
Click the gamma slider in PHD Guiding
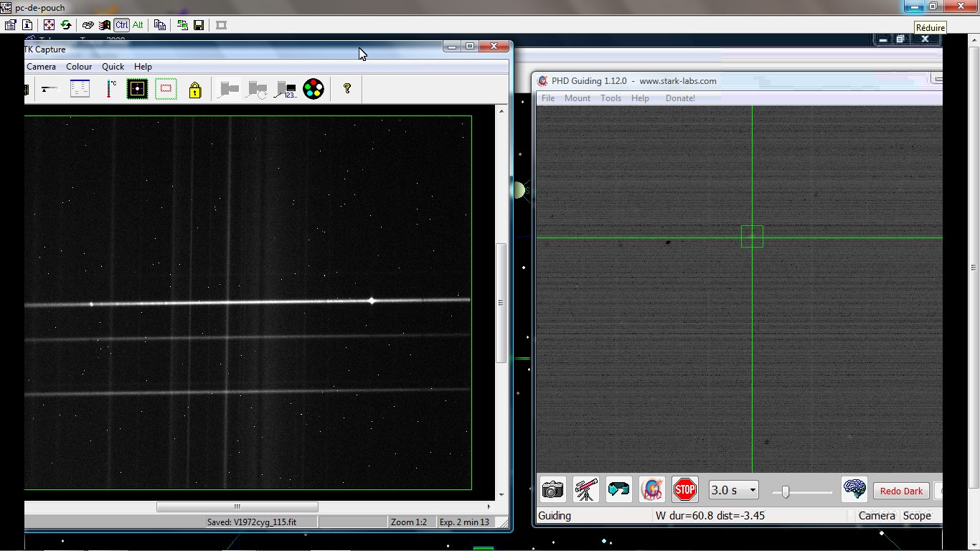(786, 491)
